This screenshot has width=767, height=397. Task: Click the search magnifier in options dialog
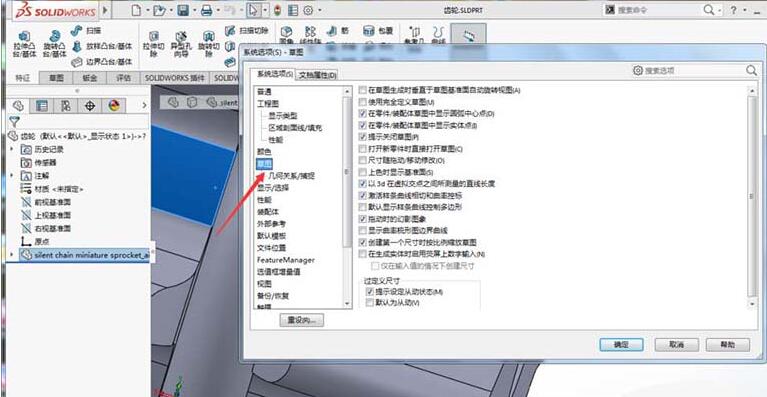pos(751,70)
